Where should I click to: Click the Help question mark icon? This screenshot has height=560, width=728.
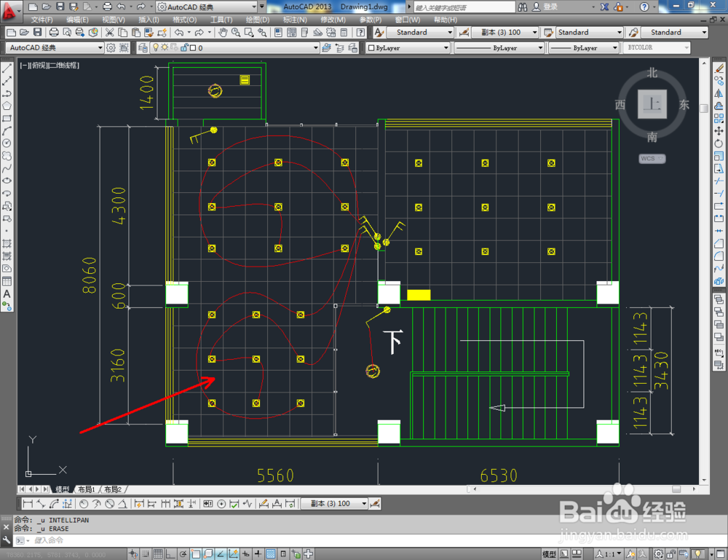pos(360,32)
